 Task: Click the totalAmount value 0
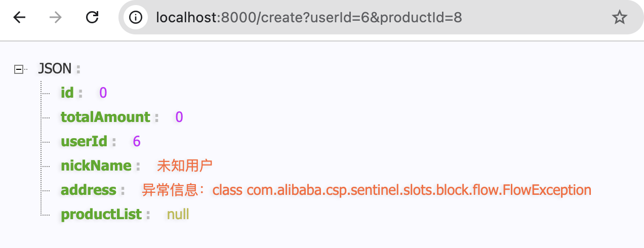179,117
